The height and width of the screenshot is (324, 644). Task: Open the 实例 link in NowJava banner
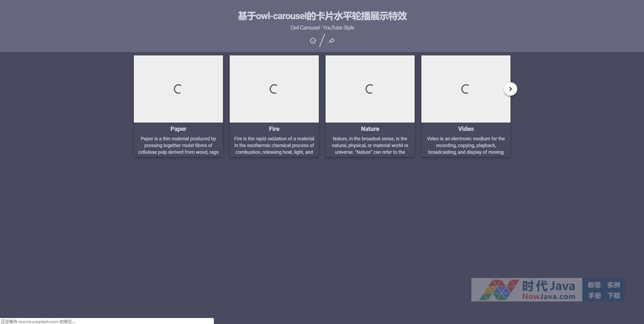(613, 285)
